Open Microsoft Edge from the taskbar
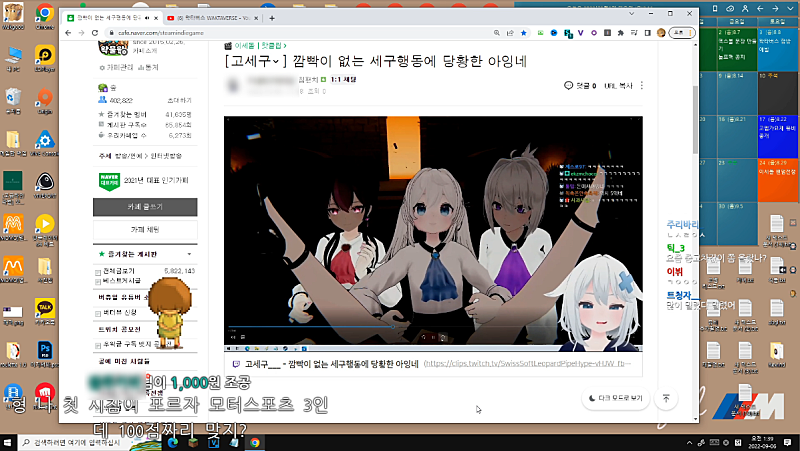 pyautogui.click(x=172, y=442)
